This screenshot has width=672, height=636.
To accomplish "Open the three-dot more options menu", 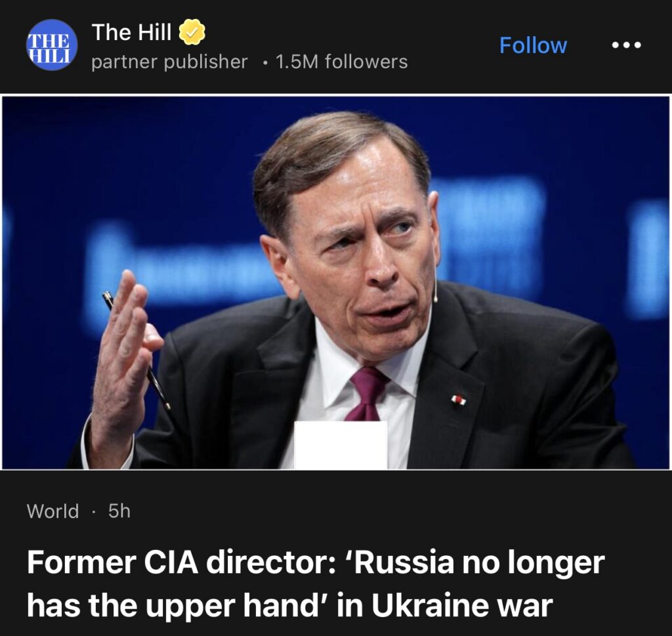I will tap(625, 45).
